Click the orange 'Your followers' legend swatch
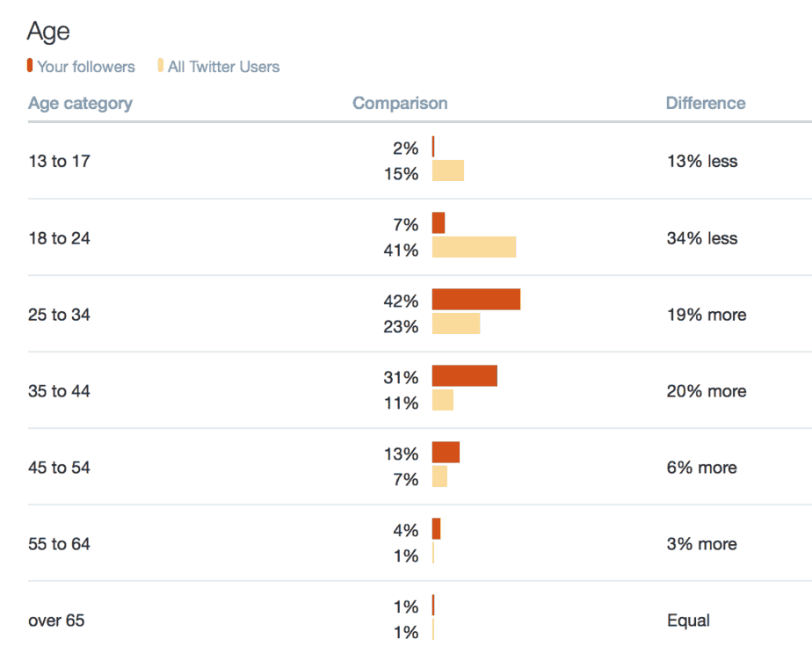 click(x=31, y=66)
